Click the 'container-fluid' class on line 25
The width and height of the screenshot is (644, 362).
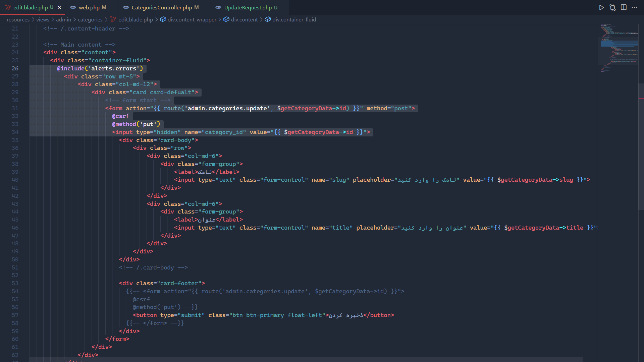[x=117, y=60]
